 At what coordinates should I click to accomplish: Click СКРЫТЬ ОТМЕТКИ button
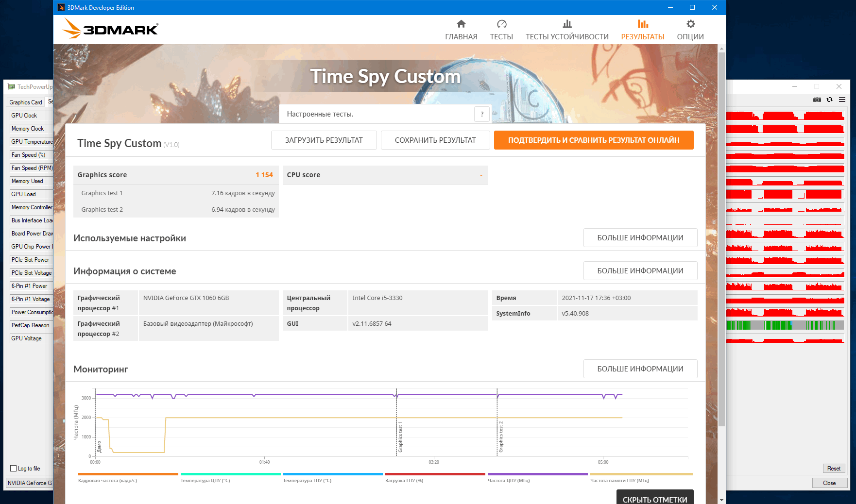tap(655, 497)
